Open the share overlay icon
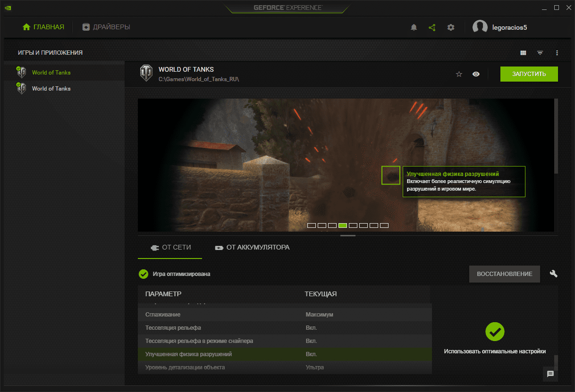 (x=432, y=27)
